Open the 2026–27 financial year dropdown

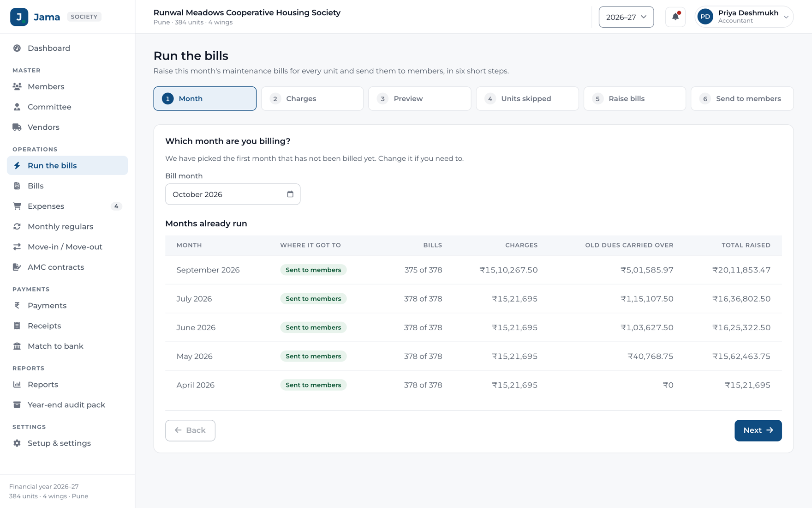tap(626, 17)
